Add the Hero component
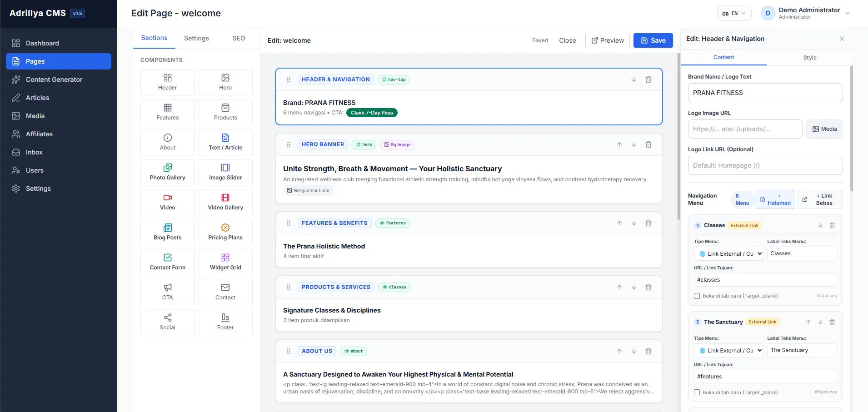 pos(225,82)
